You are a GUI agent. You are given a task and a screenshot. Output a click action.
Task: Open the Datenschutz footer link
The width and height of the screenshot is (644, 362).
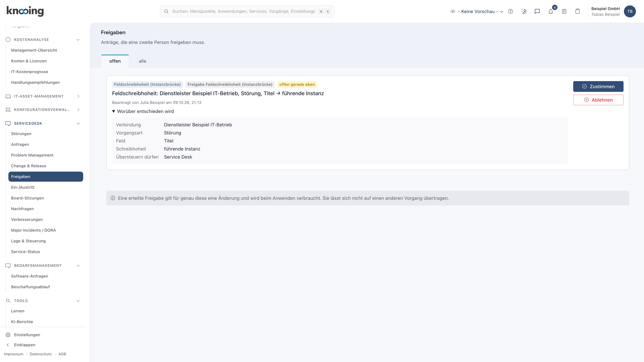pos(41,354)
